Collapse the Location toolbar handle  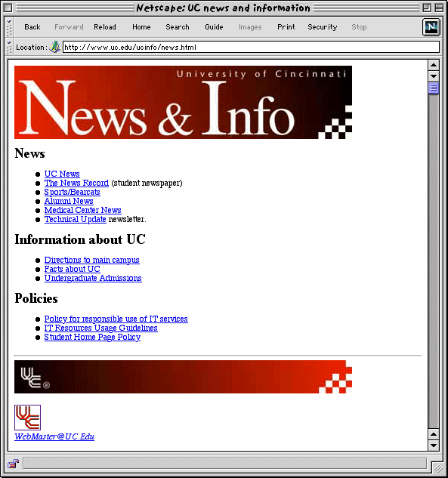click(x=9, y=48)
